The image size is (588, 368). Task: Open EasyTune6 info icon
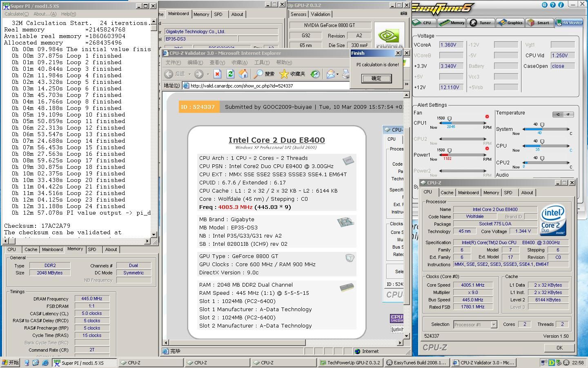(561, 5)
